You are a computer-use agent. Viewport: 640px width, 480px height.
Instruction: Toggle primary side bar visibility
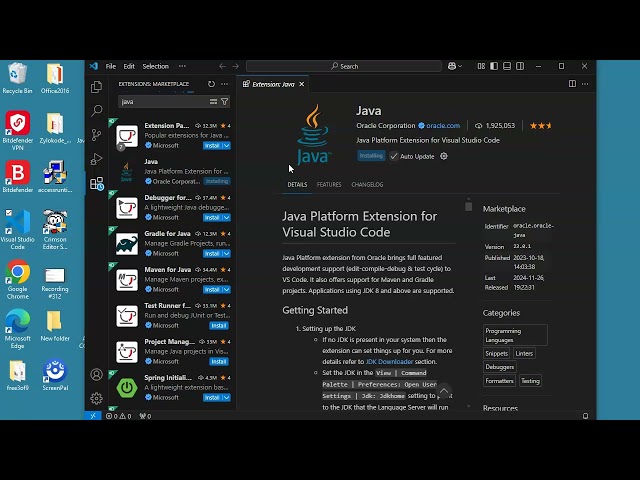pyautogui.click(x=494, y=66)
